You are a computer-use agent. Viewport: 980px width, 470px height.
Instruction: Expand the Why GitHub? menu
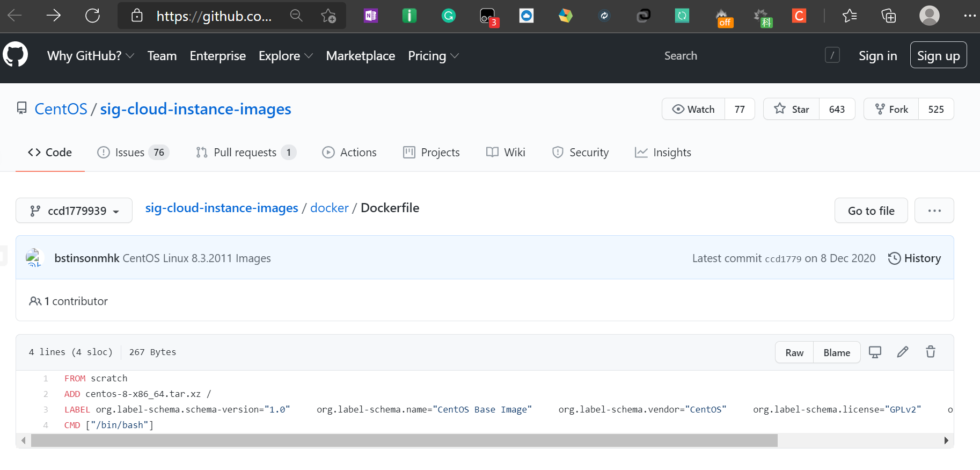tap(91, 56)
